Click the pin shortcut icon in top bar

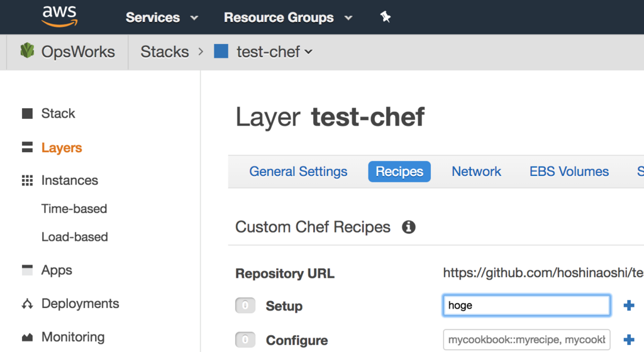(x=386, y=17)
